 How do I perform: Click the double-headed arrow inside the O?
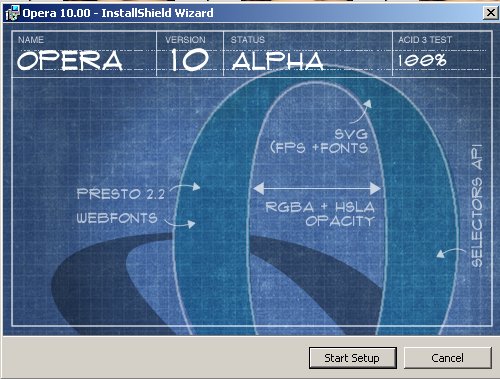[317, 189]
